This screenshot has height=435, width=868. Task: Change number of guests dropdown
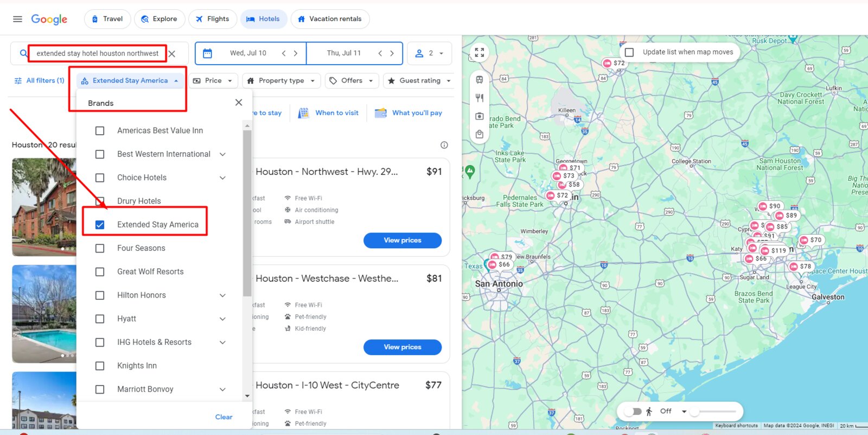pos(430,53)
